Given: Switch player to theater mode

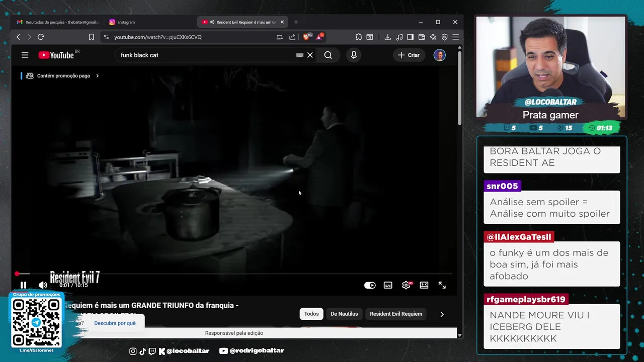Looking at the screenshot, I should pyautogui.click(x=424, y=285).
